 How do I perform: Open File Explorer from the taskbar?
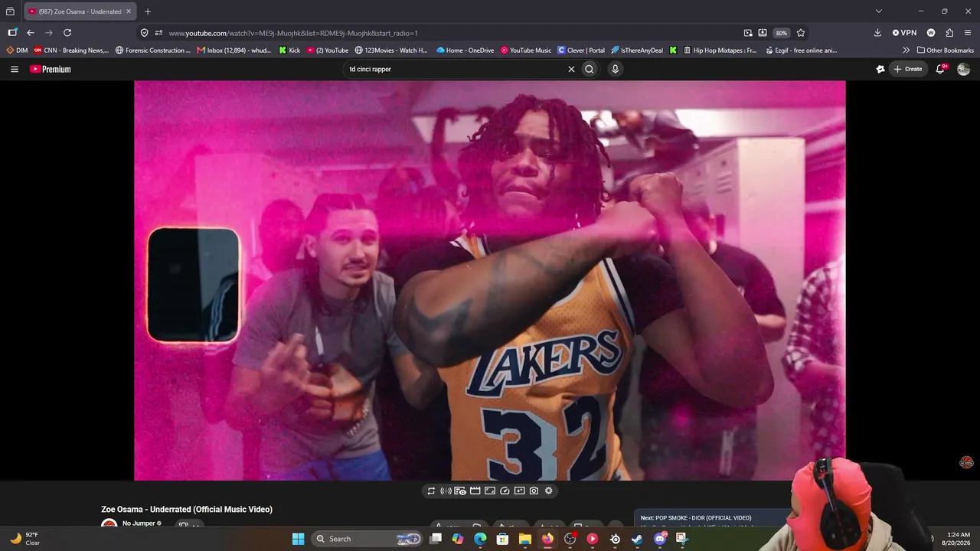click(x=525, y=539)
